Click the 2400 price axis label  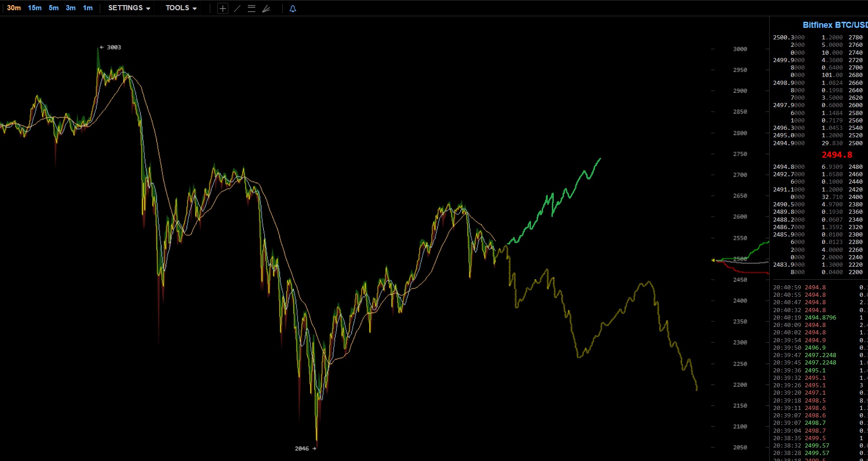[740, 301]
